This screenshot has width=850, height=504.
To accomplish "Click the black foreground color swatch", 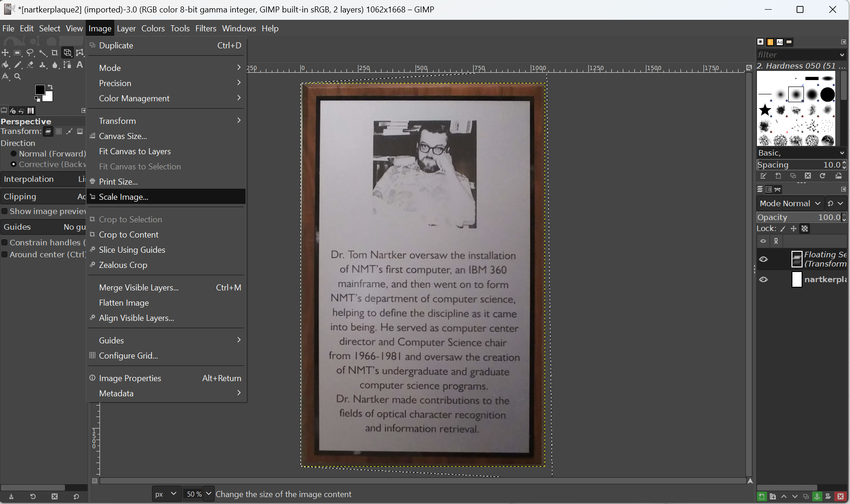I will tap(40, 90).
